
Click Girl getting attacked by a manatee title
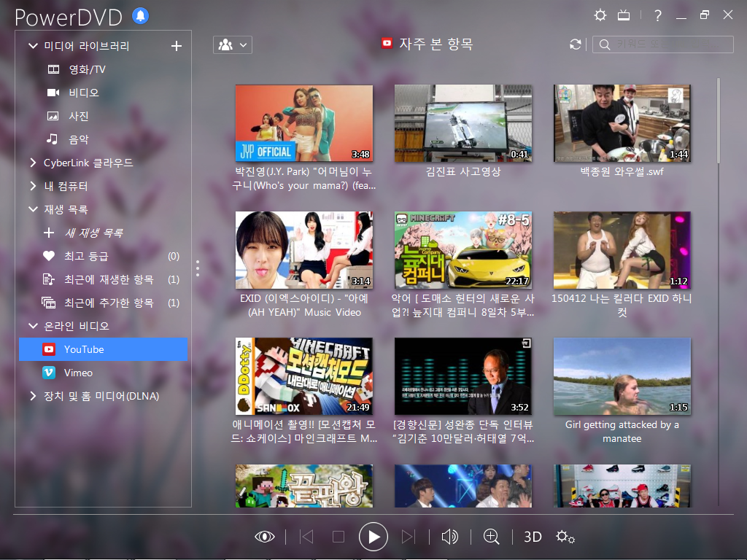(622, 432)
